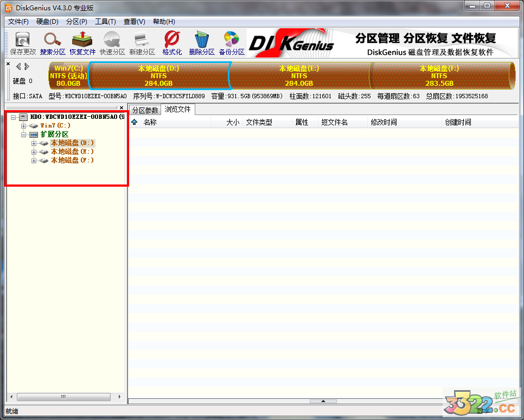
Task: Open the 帮助(H) menu
Action: 164,22
